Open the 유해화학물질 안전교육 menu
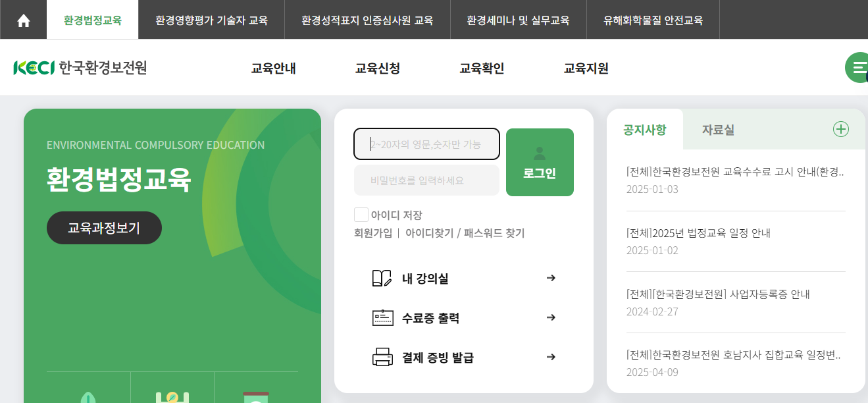This screenshot has width=868, height=403. tap(653, 20)
